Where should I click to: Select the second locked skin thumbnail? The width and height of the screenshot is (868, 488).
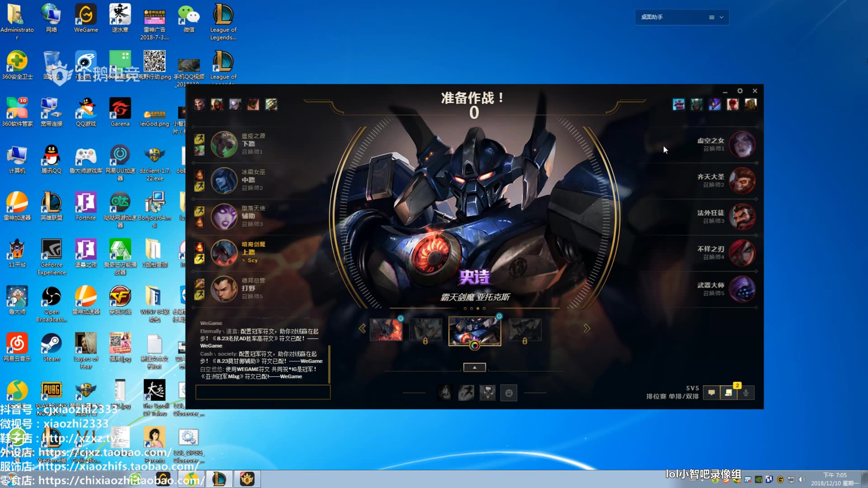425,330
